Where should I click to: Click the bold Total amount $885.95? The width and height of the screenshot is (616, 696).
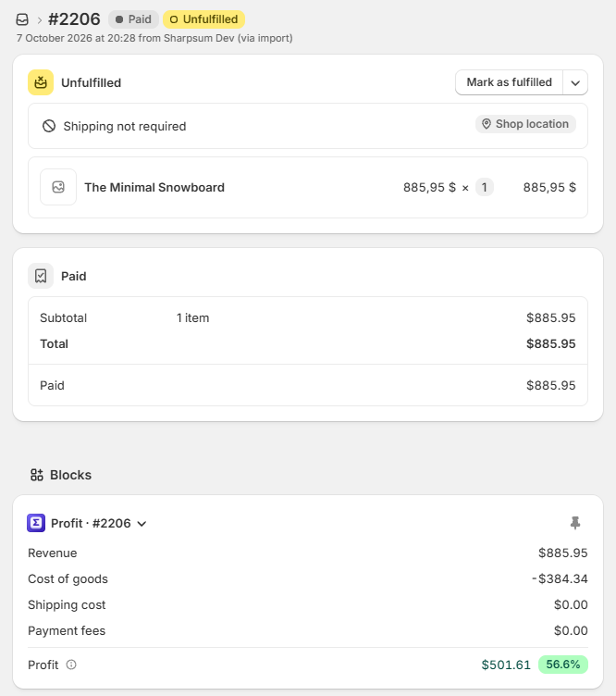tap(551, 343)
